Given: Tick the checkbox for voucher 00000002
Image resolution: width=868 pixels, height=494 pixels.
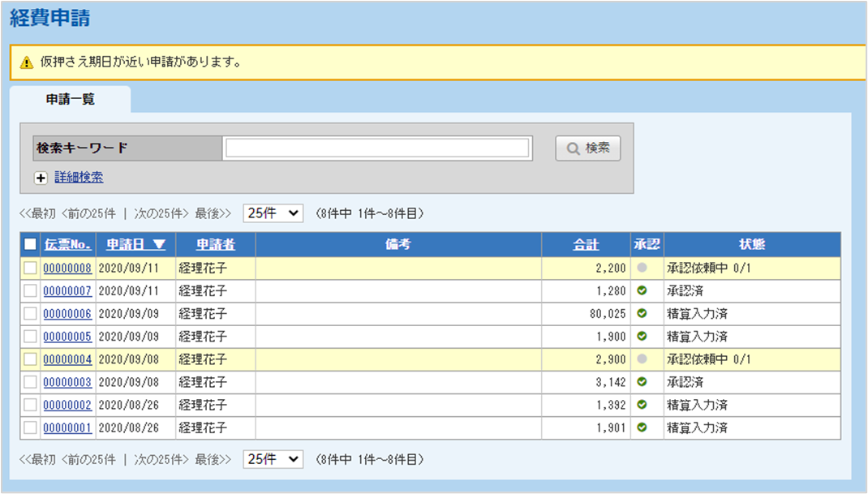Looking at the screenshot, I should [x=30, y=405].
